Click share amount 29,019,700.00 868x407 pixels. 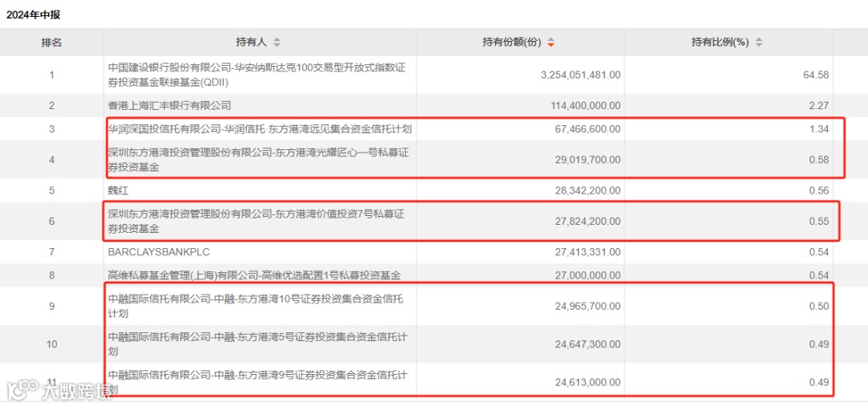[x=587, y=160]
